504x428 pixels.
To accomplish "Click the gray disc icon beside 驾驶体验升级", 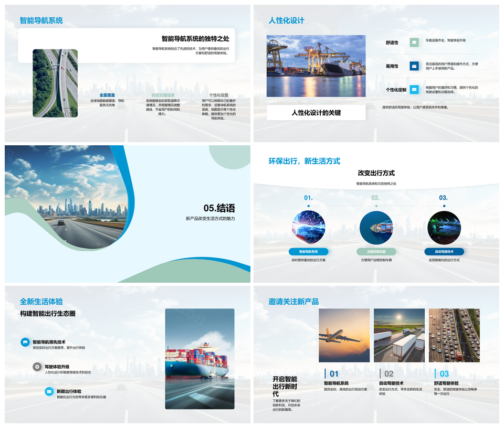I will [x=37, y=367].
